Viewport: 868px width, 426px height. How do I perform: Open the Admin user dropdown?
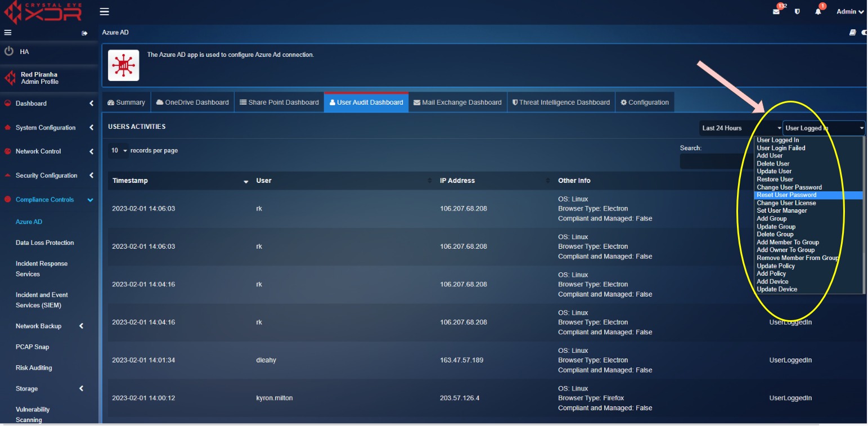[x=850, y=12]
